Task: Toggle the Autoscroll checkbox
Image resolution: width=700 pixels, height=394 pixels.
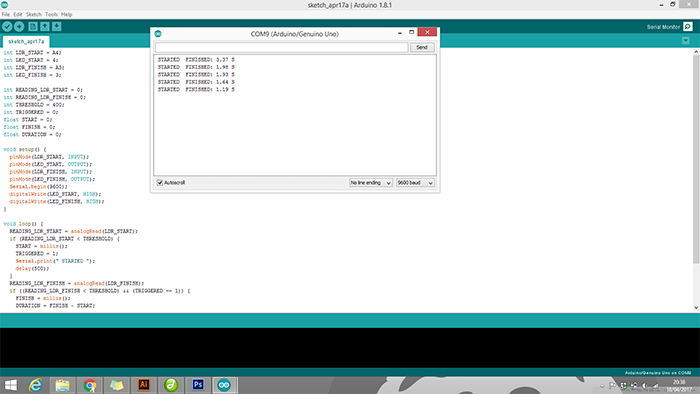Action: [x=160, y=182]
